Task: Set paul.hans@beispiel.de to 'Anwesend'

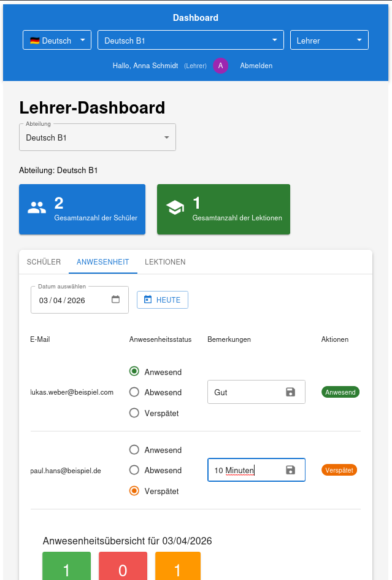Action: coord(134,450)
